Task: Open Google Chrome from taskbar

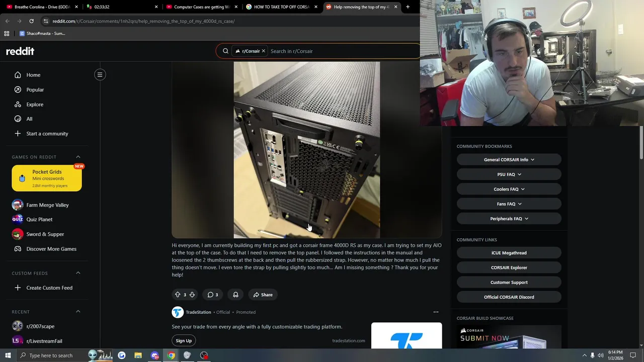Action: [171, 355]
